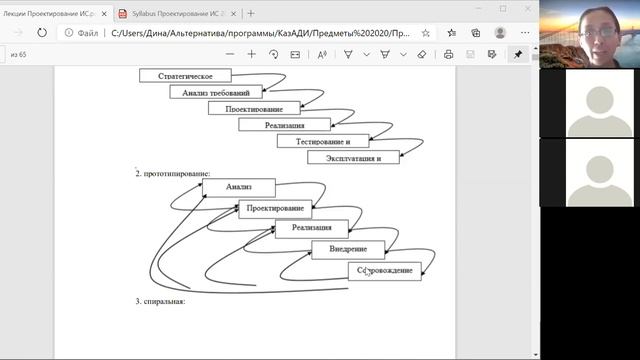
Task: Rotate the PDF page
Action: (x=273, y=54)
